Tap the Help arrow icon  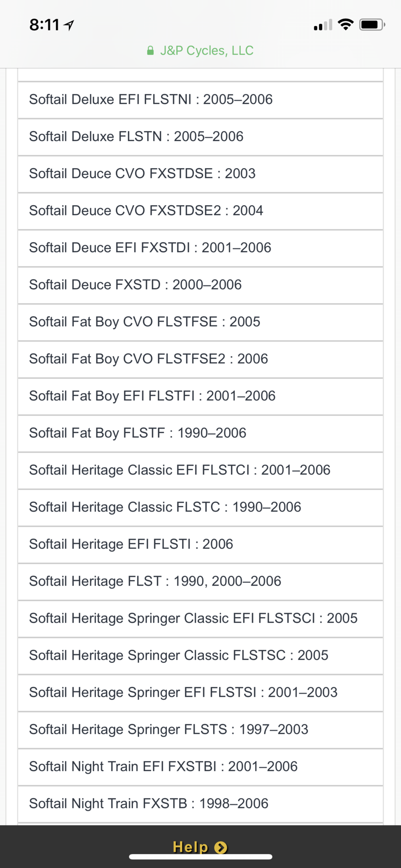pos(221,848)
